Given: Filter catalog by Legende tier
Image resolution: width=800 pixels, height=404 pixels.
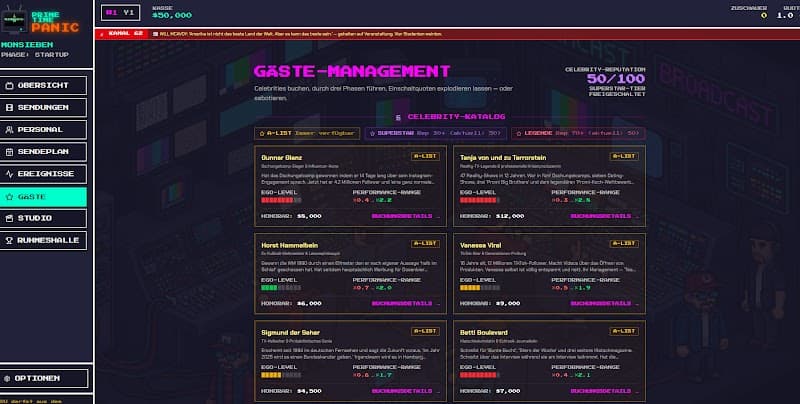Looking at the screenshot, I should (x=578, y=133).
